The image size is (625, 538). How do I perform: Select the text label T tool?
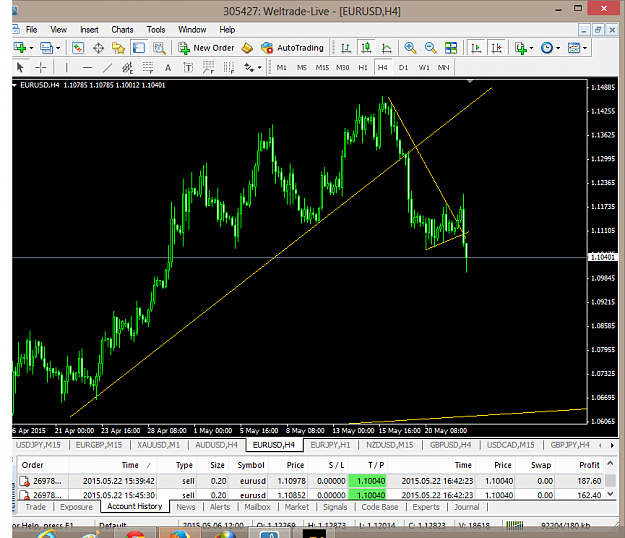(x=188, y=68)
